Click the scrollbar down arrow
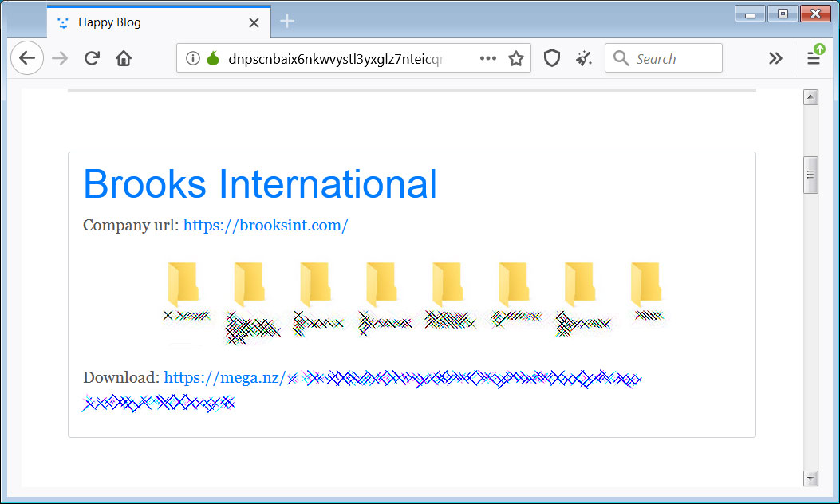The width and height of the screenshot is (840, 504). coord(811,478)
